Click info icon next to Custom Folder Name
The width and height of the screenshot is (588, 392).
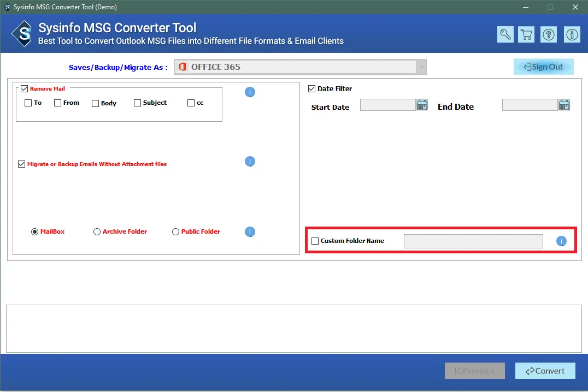(561, 241)
